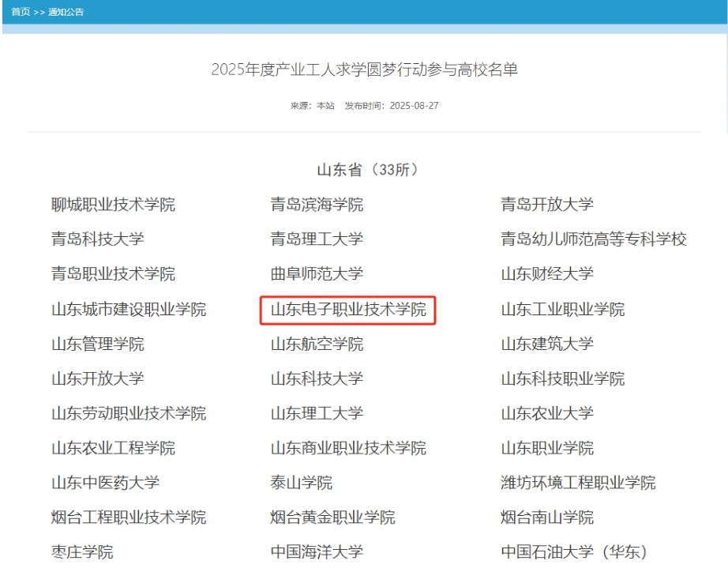Click 青岛开放大学 in the list
Viewport: 728px width, 587px height.
pos(546,205)
